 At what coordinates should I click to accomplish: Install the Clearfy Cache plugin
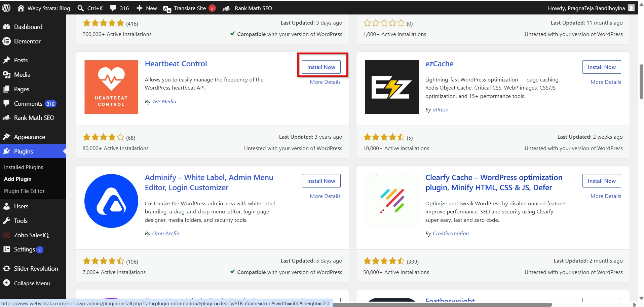pos(602,181)
